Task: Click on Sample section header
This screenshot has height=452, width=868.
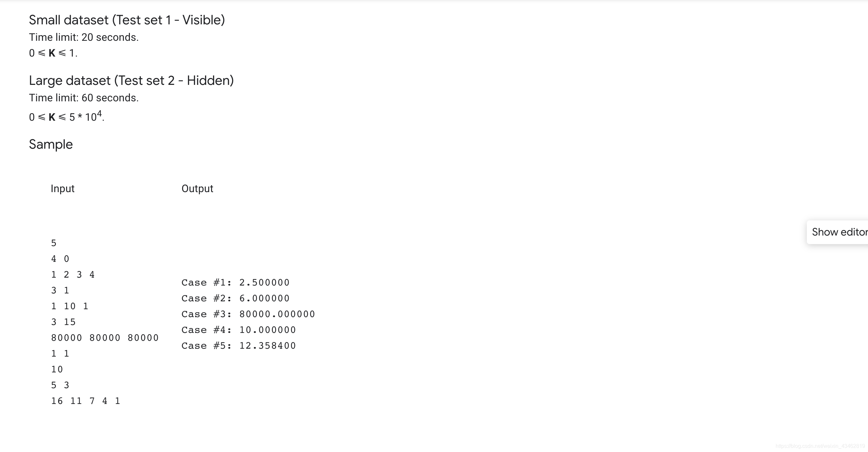Action: point(51,144)
